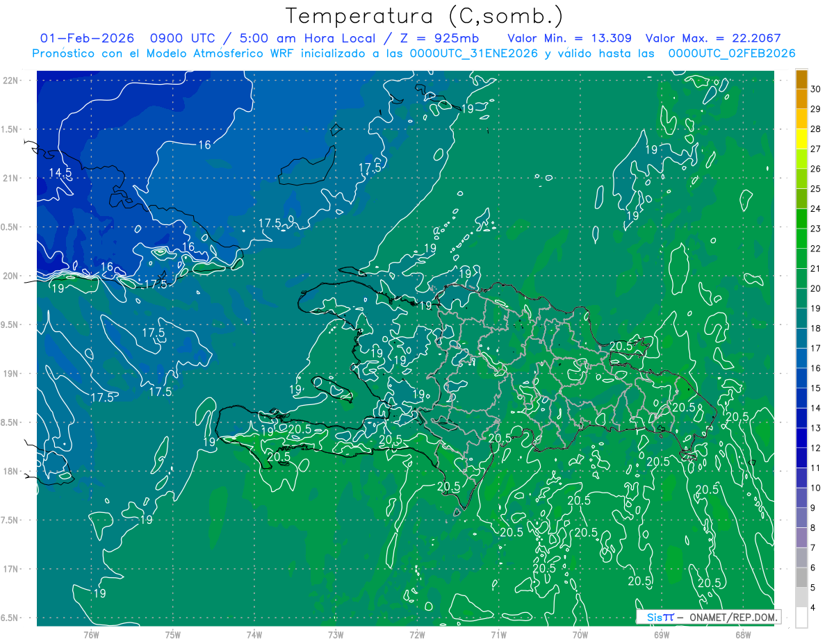This screenshot has width=834, height=644.
Task: Click the '22N' latitude axis label
Action: tap(10, 81)
